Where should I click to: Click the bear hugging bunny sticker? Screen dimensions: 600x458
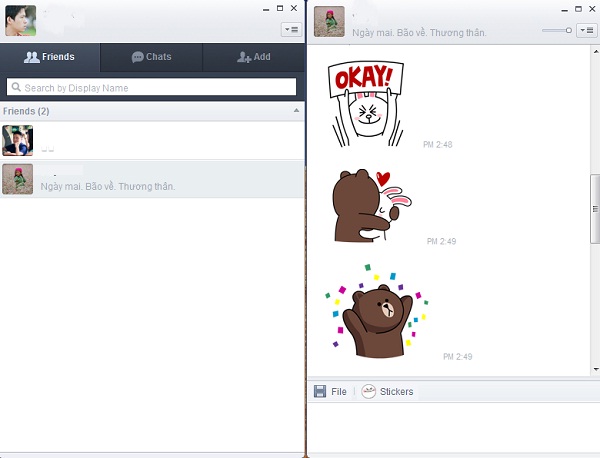372,205
